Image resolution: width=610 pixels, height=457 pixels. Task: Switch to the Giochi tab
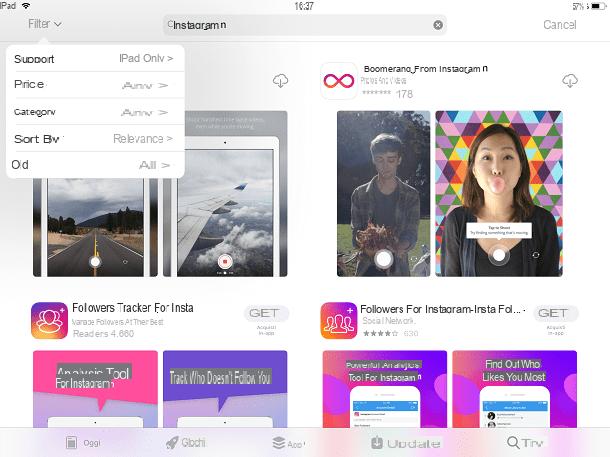point(186,443)
